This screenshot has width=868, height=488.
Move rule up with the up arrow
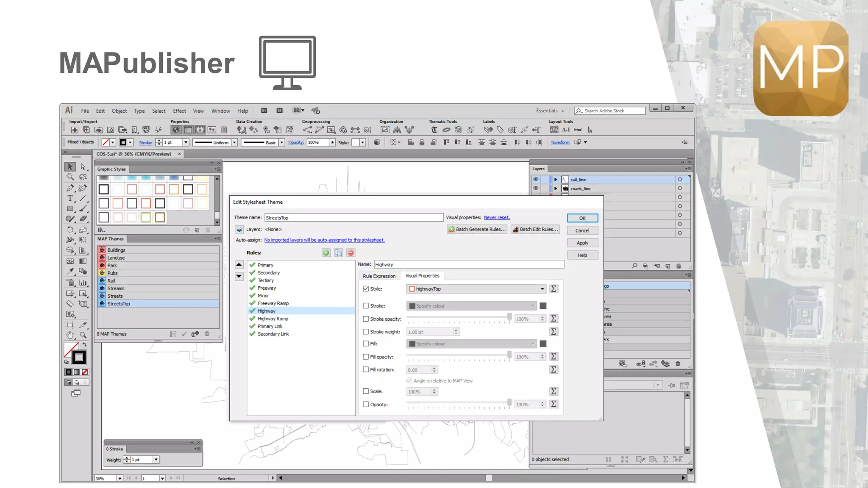point(239,265)
